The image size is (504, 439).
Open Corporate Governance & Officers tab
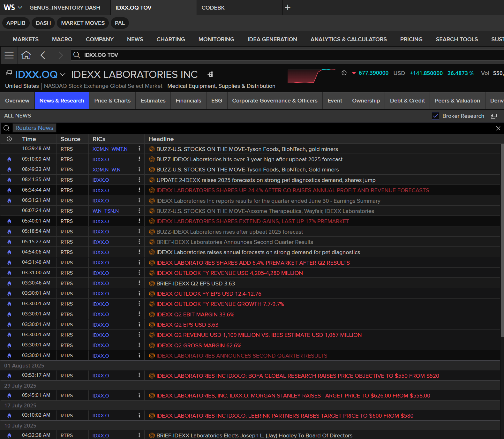click(275, 101)
